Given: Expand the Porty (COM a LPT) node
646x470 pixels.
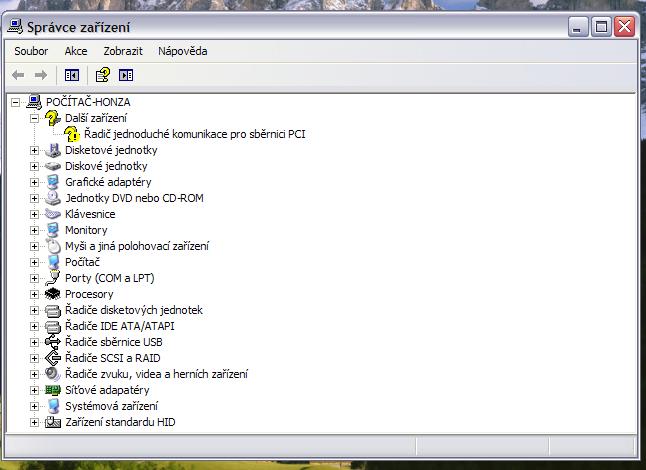Looking at the screenshot, I should coord(34,278).
